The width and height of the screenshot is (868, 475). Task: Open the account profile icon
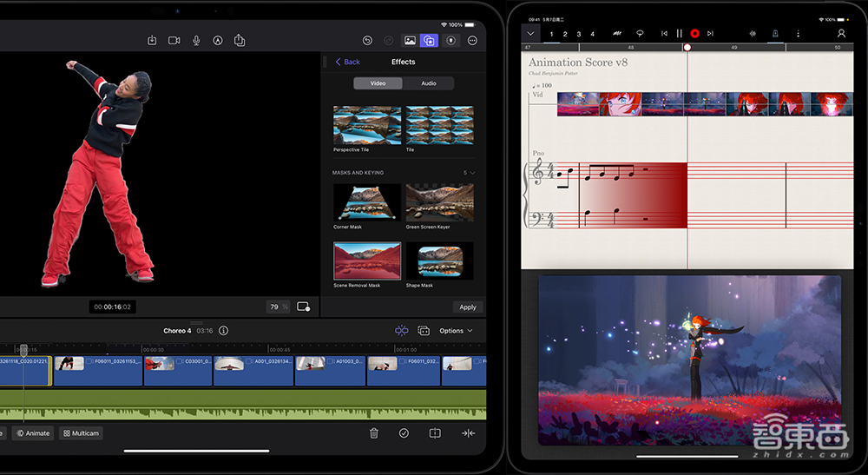tap(841, 33)
